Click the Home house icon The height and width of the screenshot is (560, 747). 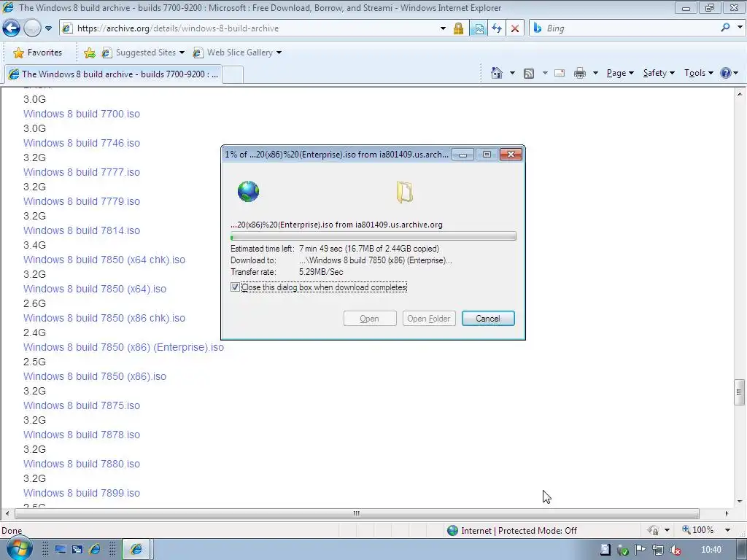pyautogui.click(x=497, y=73)
